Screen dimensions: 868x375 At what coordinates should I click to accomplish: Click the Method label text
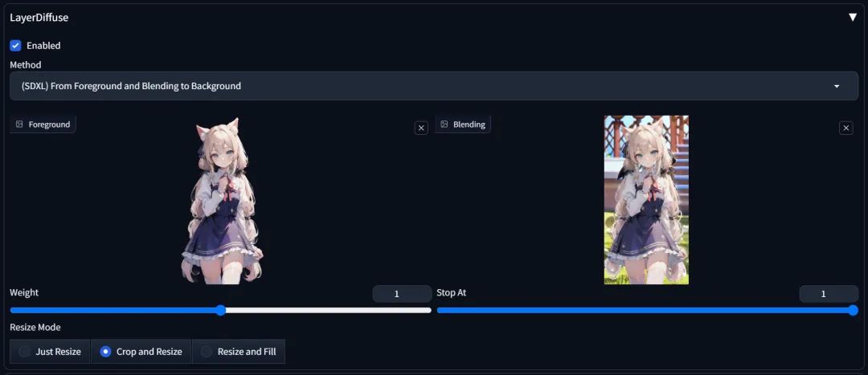26,65
